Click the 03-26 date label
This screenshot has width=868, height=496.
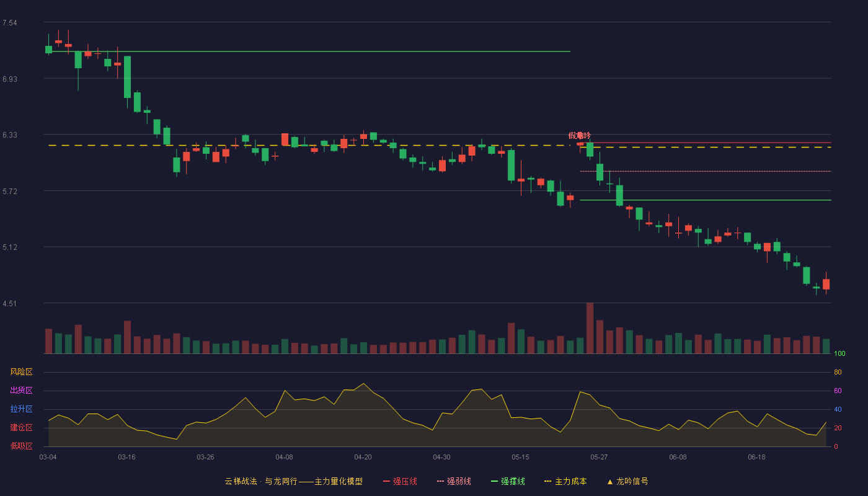coord(205,457)
